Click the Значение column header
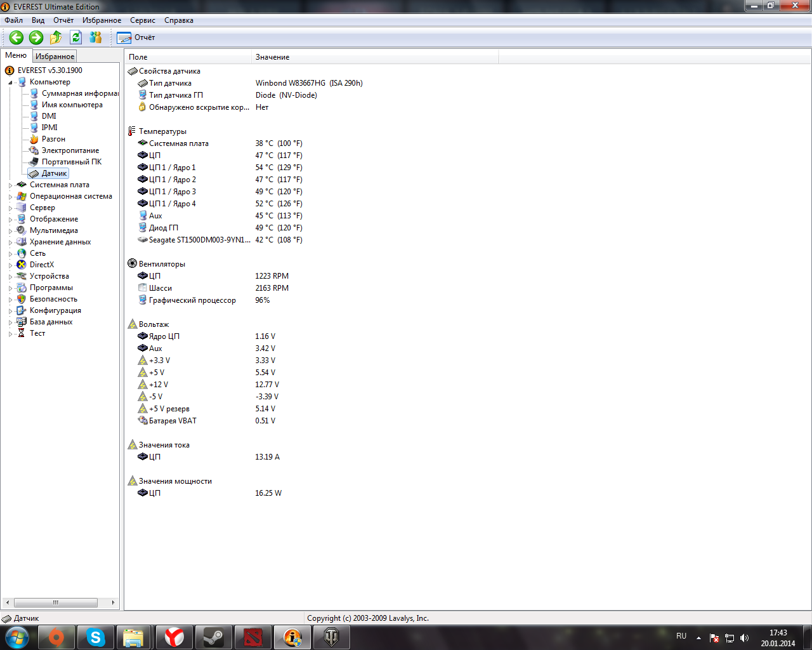The height and width of the screenshot is (650, 812). pos(375,57)
